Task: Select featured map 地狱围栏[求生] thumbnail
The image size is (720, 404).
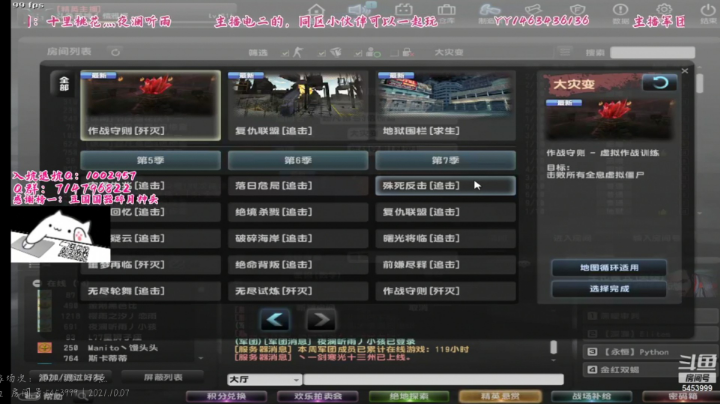Action: pyautogui.click(x=445, y=105)
